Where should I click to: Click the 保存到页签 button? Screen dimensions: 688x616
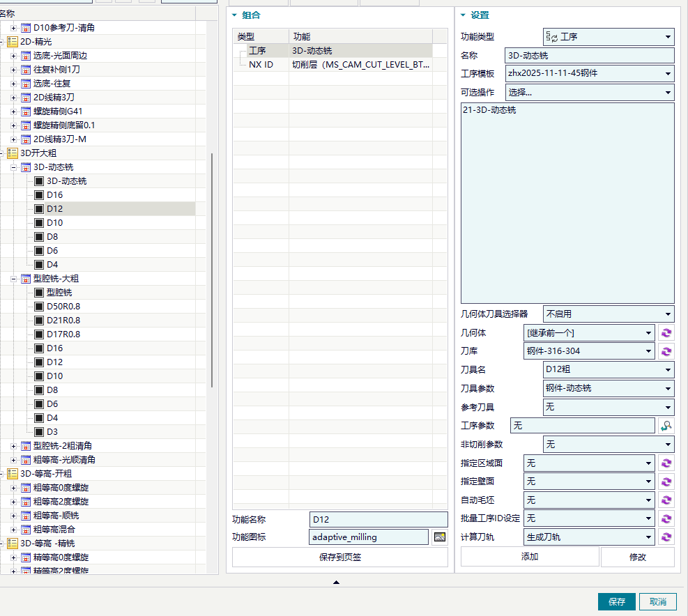[340, 557]
